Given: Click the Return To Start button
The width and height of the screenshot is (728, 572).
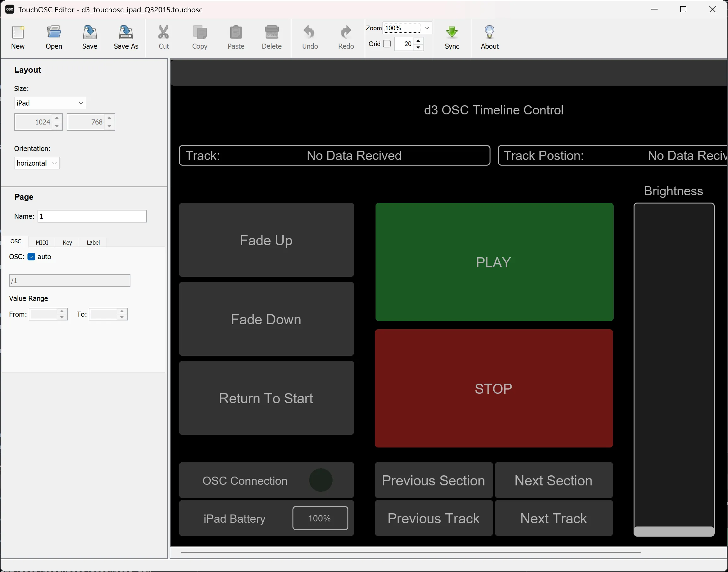Looking at the screenshot, I should (x=266, y=398).
